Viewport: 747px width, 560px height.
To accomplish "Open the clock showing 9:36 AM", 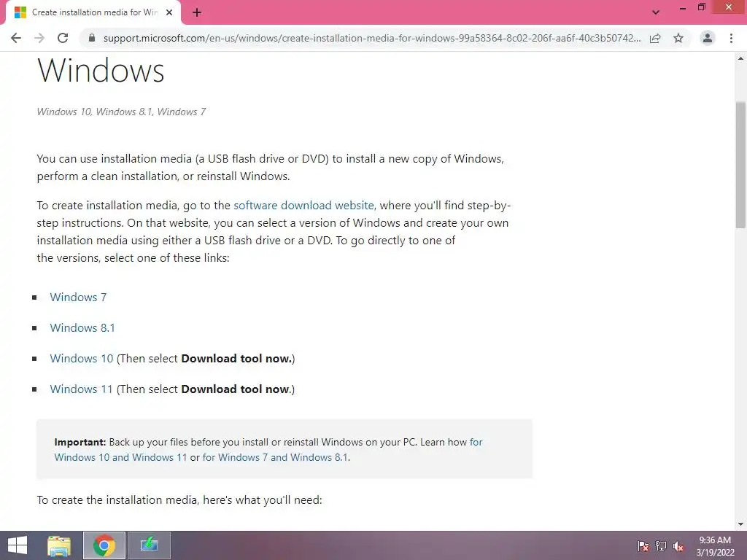I will [715, 546].
